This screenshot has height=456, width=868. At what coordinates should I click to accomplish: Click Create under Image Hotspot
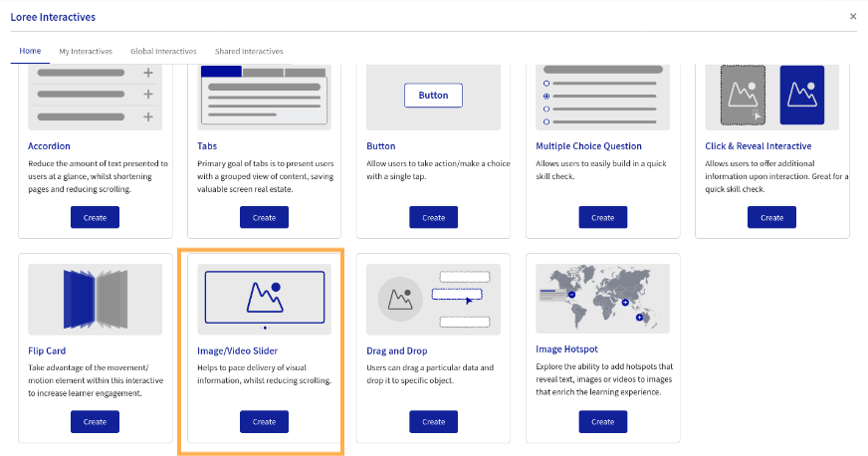pos(603,422)
